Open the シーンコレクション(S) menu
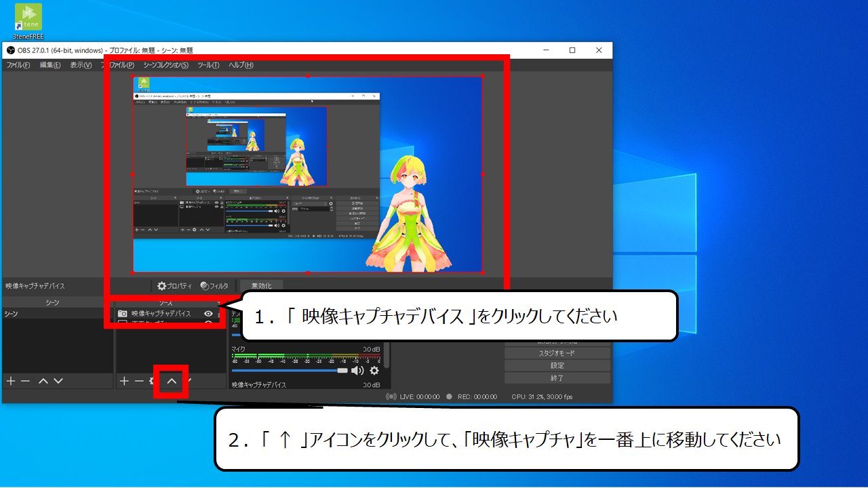 tap(166, 65)
